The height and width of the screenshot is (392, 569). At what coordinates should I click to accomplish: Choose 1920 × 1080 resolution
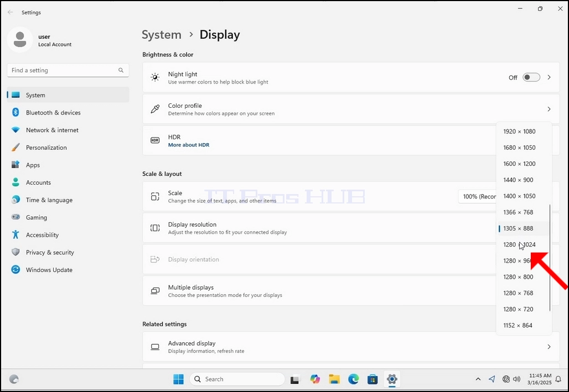(523, 131)
